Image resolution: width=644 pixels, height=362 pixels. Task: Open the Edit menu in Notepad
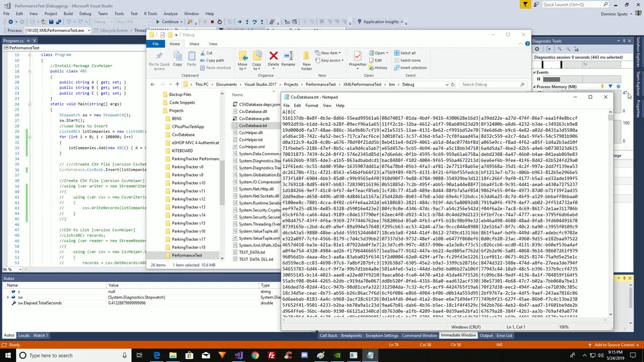297,106
